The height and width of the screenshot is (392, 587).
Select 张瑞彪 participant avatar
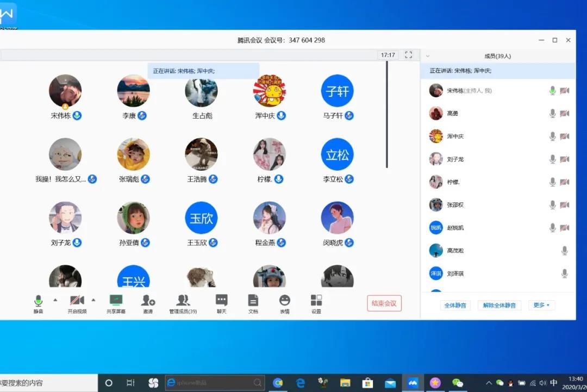[133, 154]
